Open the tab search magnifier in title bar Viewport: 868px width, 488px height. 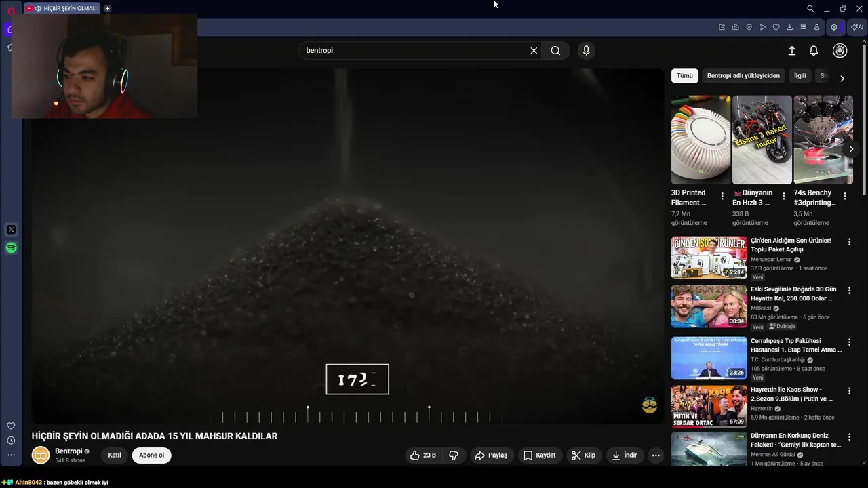point(810,9)
